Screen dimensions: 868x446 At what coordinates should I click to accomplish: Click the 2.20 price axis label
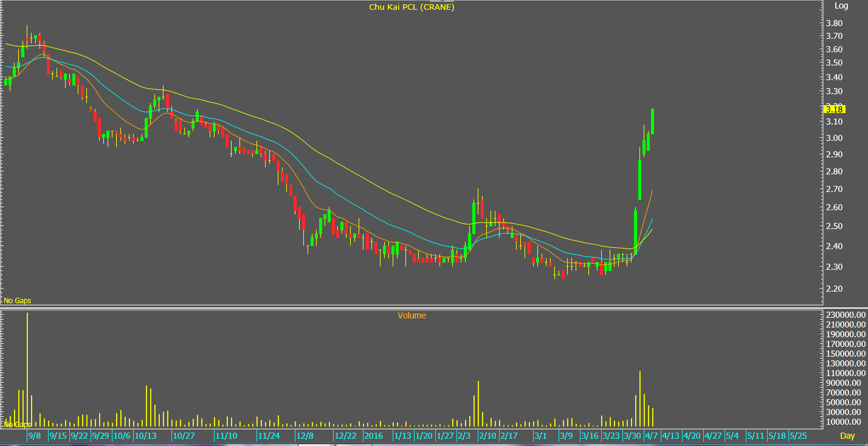pos(833,289)
